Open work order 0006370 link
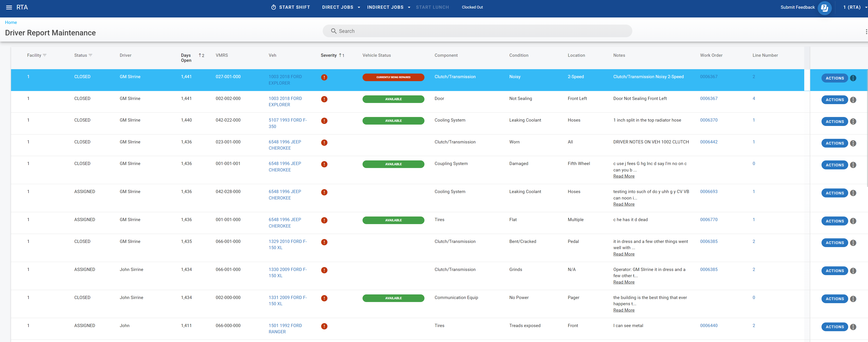Viewport: 868px width, 342px height. 709,120
